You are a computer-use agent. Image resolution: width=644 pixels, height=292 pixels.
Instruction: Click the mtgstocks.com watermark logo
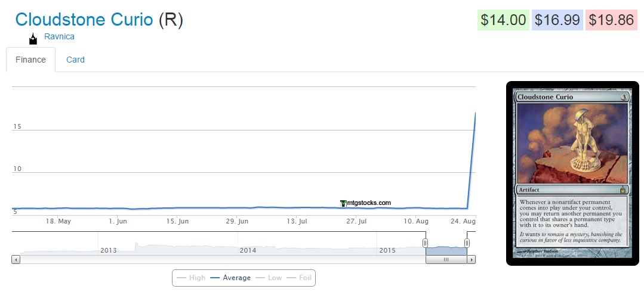[365, 203]
